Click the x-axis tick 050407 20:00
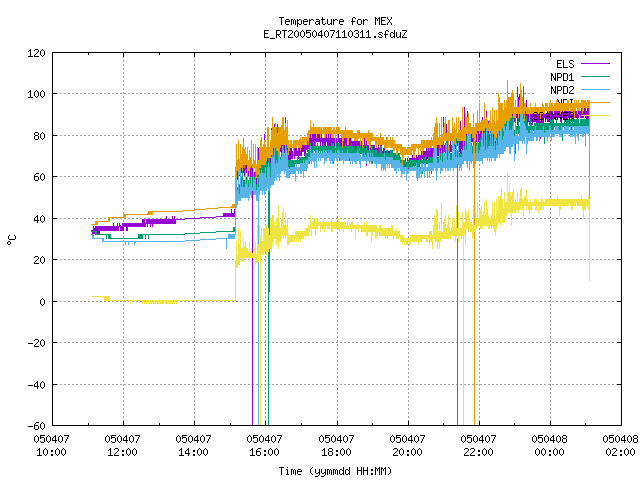The width and height of the screenshot is (640, 480). [x=407, y=446]
